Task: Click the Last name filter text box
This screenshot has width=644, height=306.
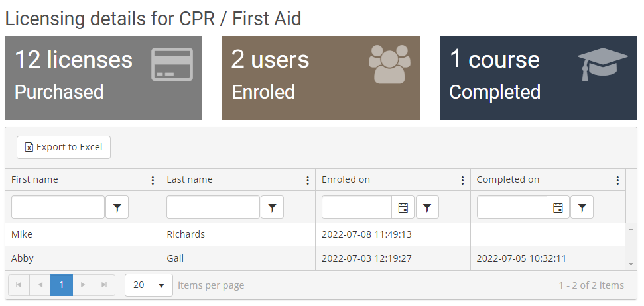Action: 213,207
